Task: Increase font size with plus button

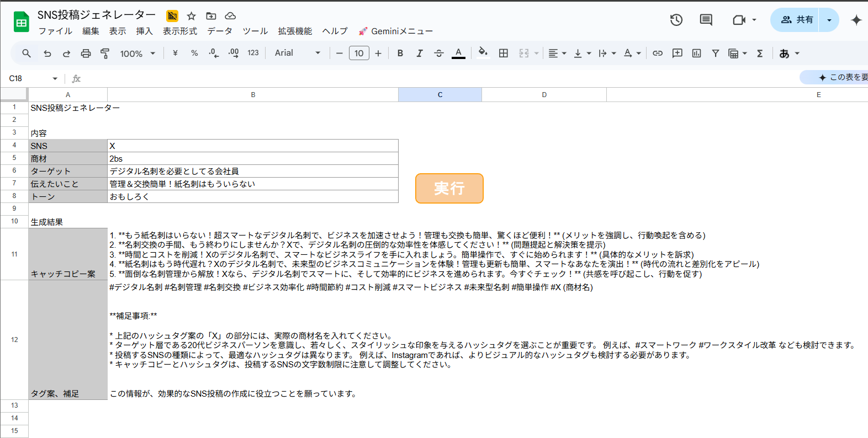Action: coord(378,54)
